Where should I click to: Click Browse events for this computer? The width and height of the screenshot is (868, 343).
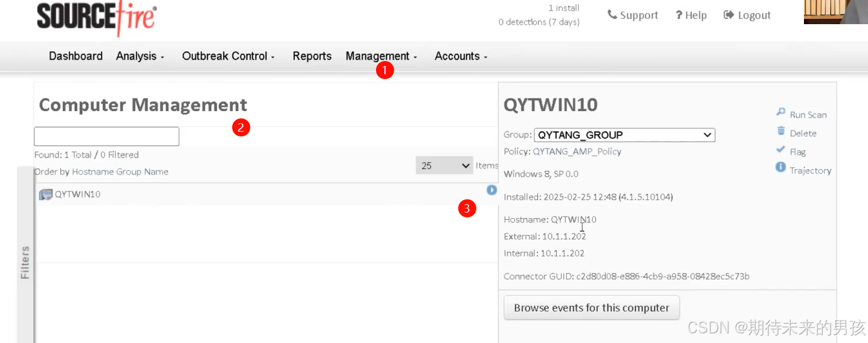click(x=592, y=307)
